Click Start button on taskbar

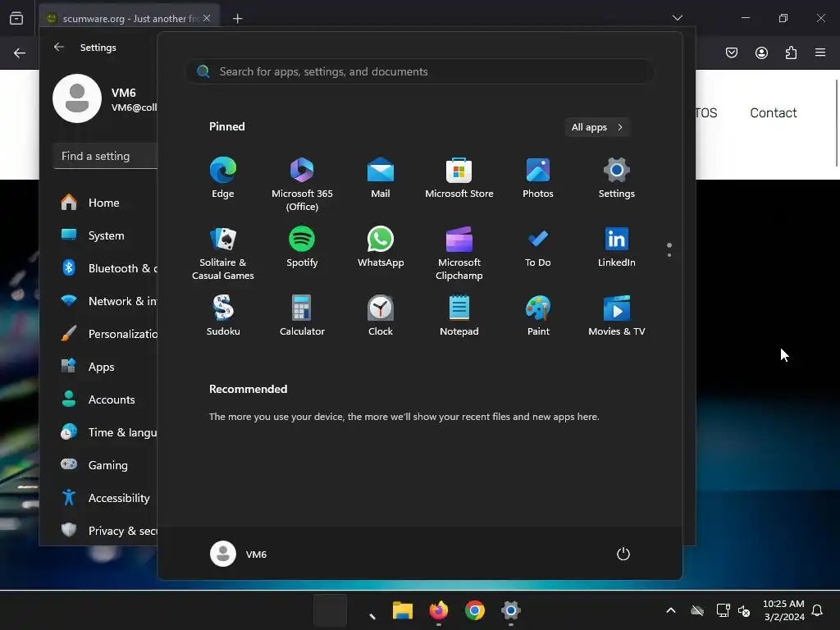(330, 610)
